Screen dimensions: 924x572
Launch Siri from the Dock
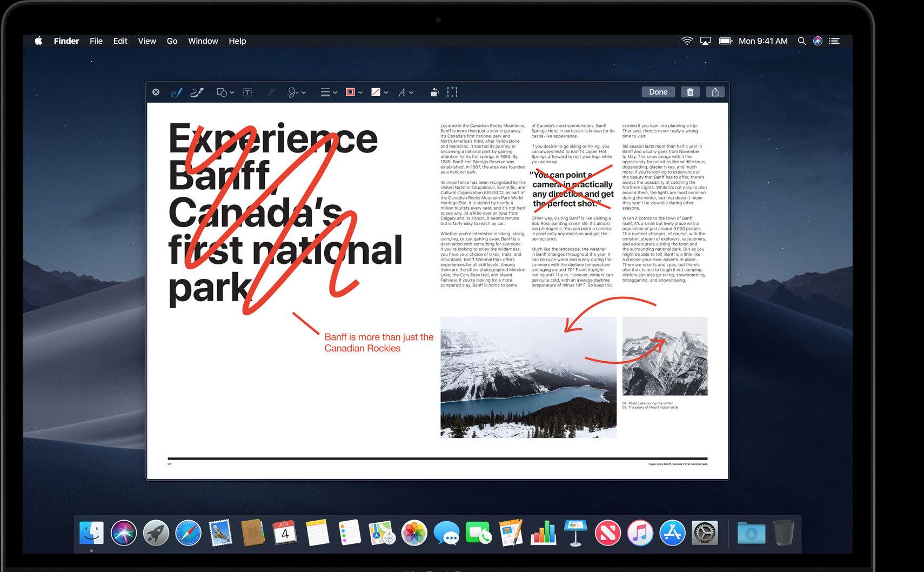(124, 533)
